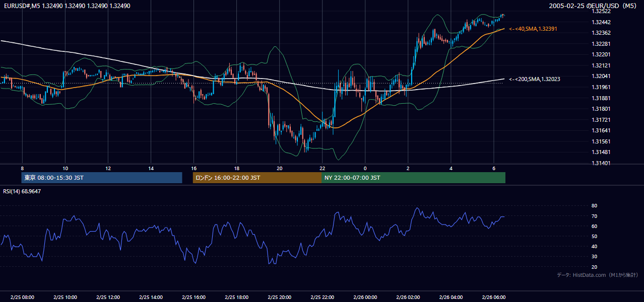Click hour axis label 16 under price chart

[x=194, y=168]
